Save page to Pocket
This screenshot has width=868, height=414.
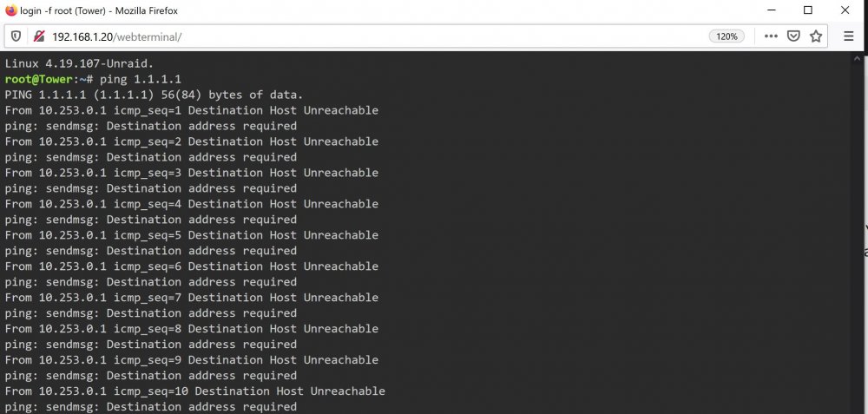coord(793,36)
